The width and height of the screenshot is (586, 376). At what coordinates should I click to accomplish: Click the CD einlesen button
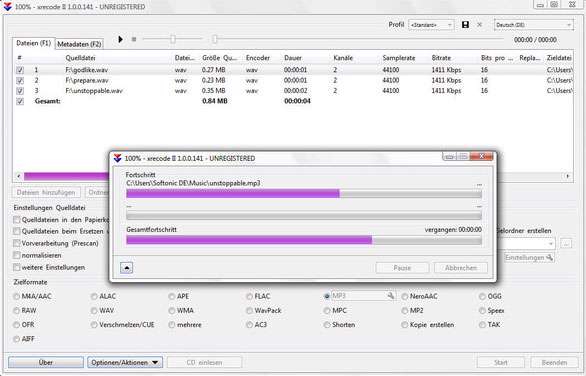pos(204,362)
